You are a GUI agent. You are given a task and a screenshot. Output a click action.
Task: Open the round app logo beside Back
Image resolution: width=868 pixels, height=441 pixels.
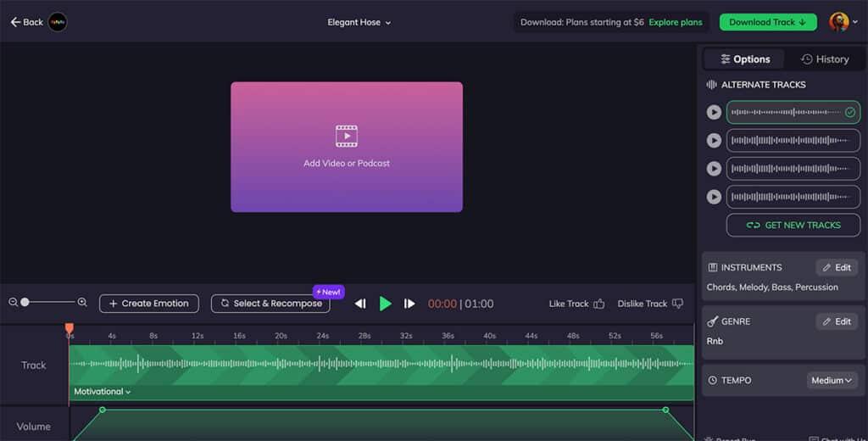58,22
